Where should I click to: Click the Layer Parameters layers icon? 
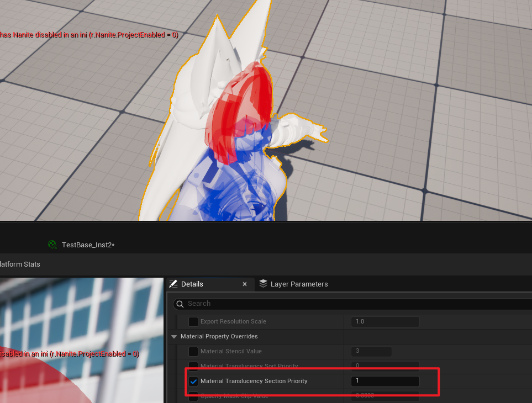(x=263, y=284)
